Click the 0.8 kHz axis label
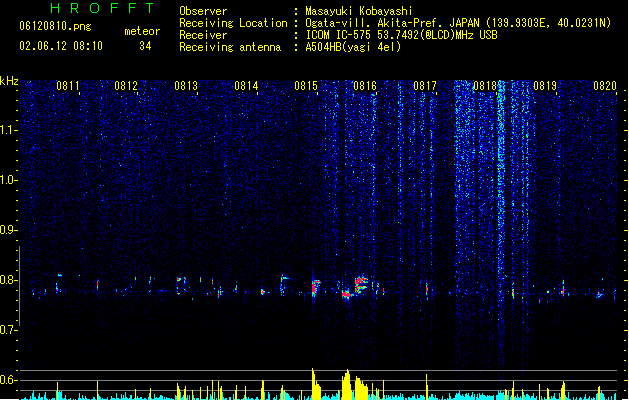 (x=8, y=280)
